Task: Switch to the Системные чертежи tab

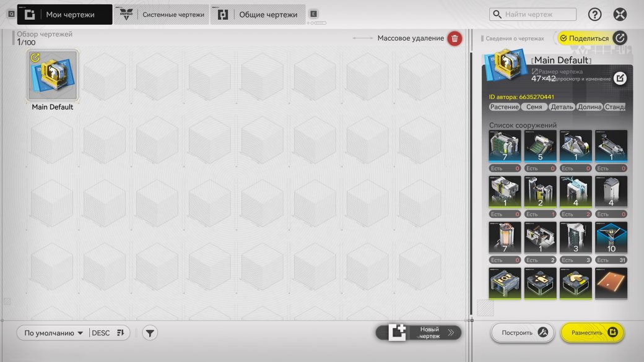Action: click(162, 14)
